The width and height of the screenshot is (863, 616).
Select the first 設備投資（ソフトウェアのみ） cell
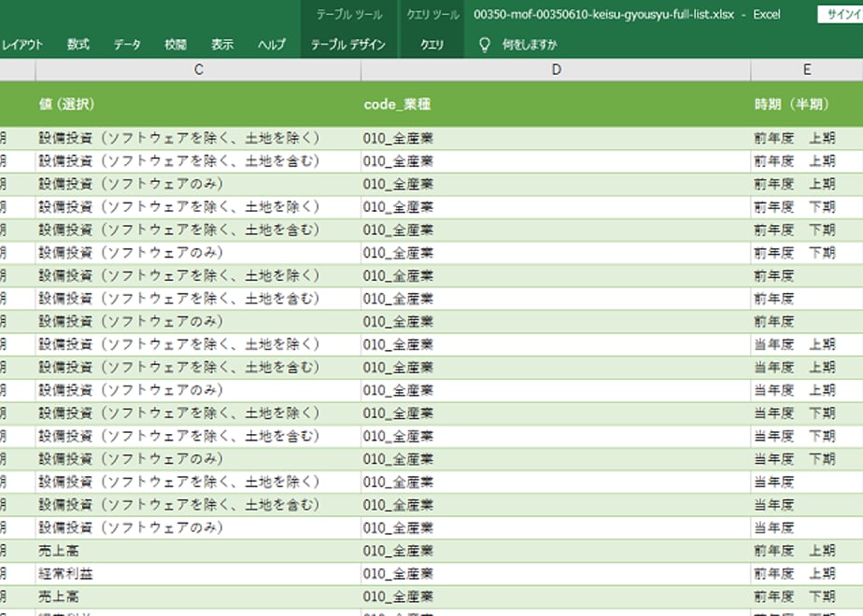pyautogui.click(x=198, y=184)
